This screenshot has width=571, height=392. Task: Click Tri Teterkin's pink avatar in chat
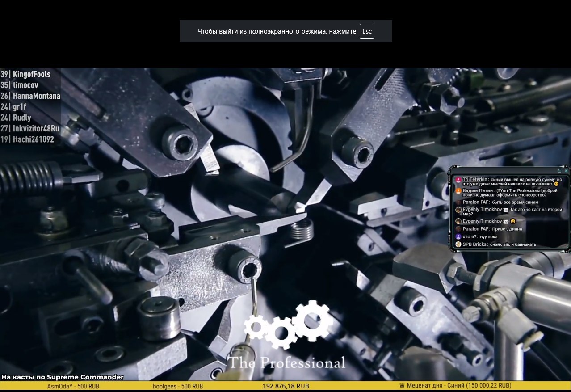click(x=458, y=180)
